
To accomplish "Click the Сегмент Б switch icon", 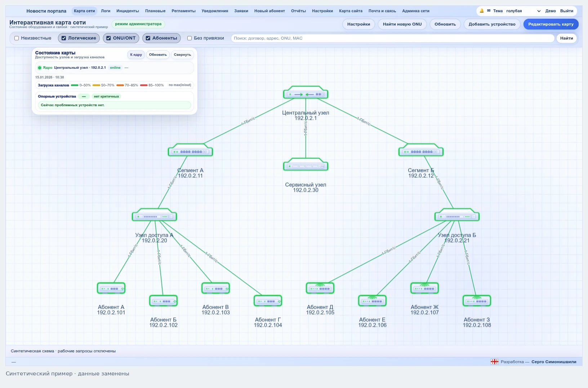I will (421, 150).
